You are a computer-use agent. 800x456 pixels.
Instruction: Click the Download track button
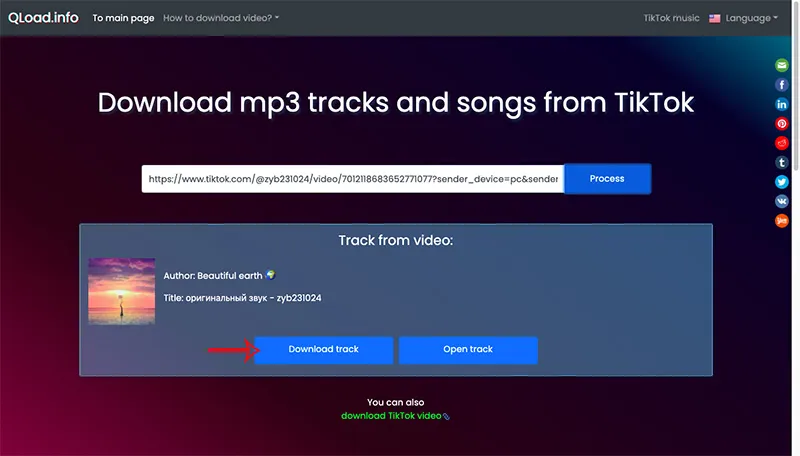[323, 349]
